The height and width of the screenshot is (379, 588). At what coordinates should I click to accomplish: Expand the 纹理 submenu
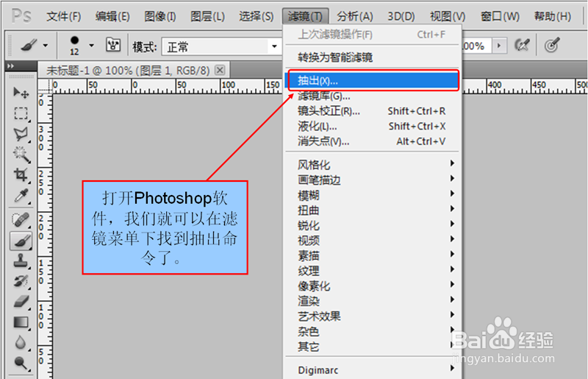click(372, 271)
